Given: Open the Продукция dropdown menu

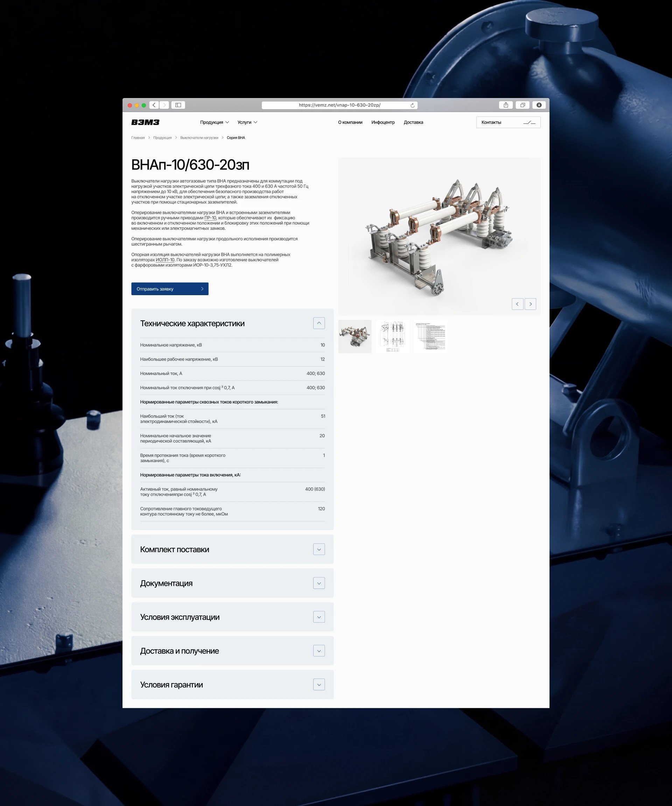Looking at the screenshot, I should click(x=215, y=123).
